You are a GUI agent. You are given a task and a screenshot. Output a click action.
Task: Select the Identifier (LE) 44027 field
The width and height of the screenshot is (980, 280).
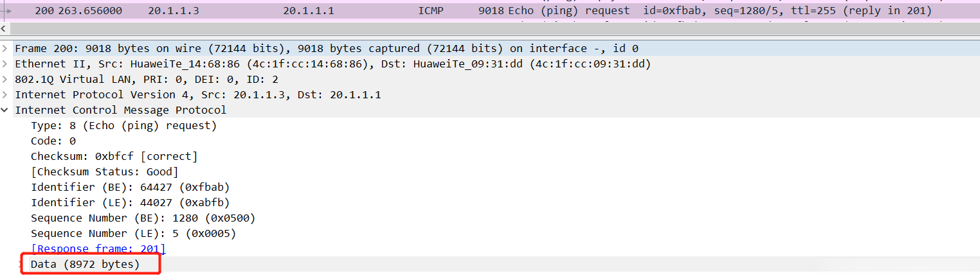pos(130,203)
